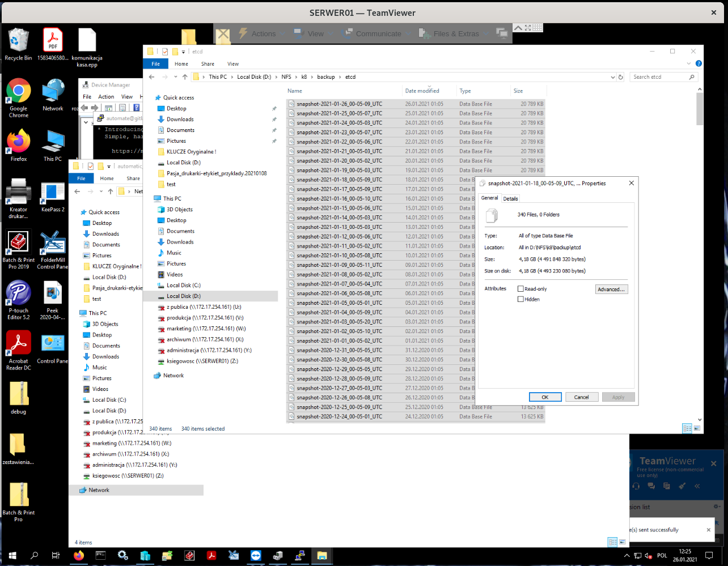Open Home ribbon tab in etcd Explorer
Screen dimensions: 728x566
click(x=181, y=64)
